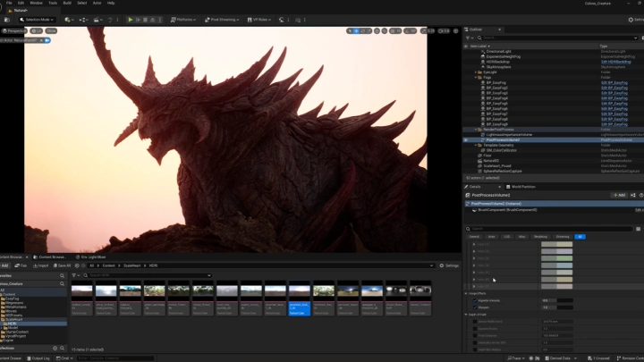Open the Cinematics clapperboard icon menu

pos(97,20)
